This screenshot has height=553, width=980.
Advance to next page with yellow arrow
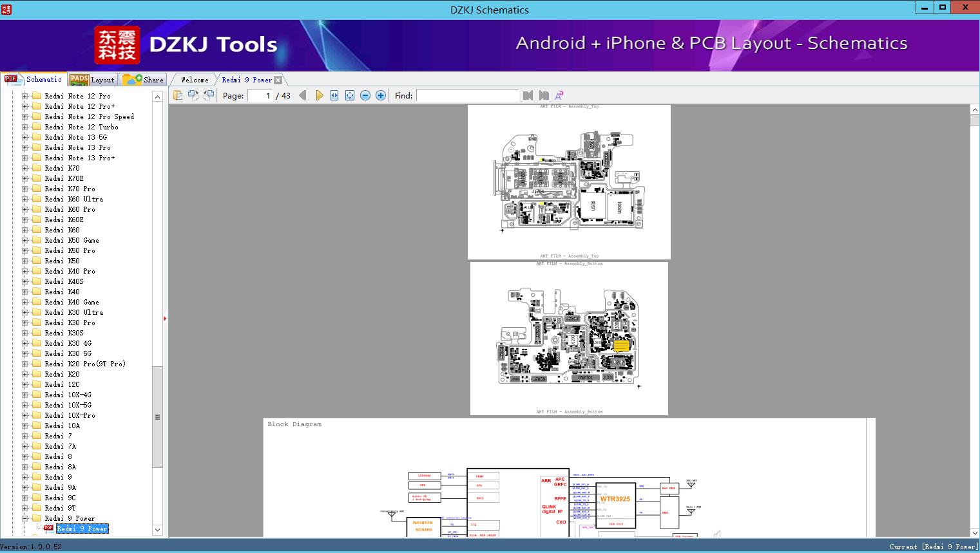(320, 95)
